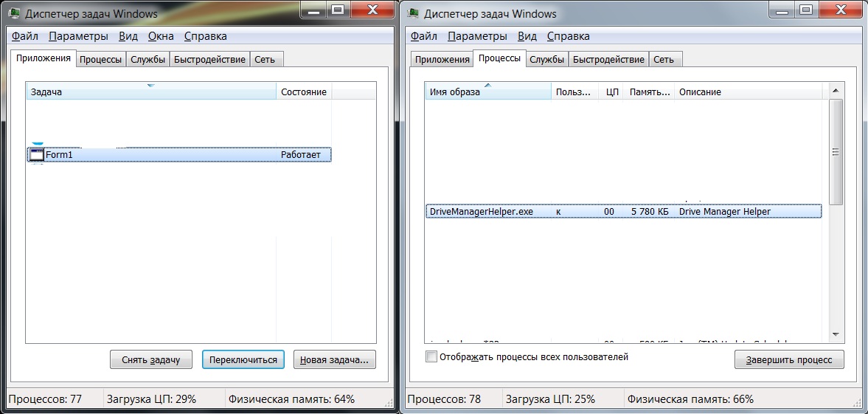Click the Новая задача button

pos(335,359)
